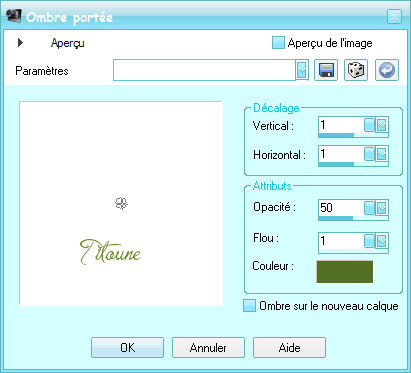The height and width of the screenshot is (373, 411).
Task: Click the Opacité spinner button
Action: tap(369, 208)
